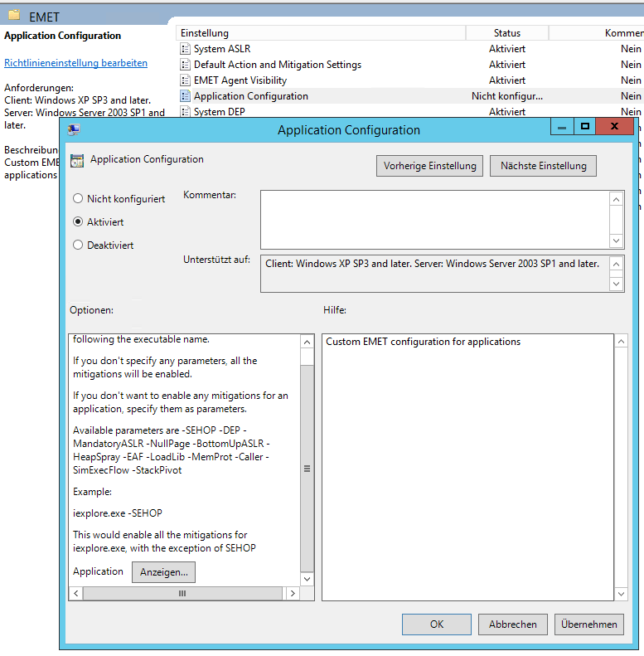
Task: Click the Hilfe pane scroll down arrow
Action: tap(621, 594)
